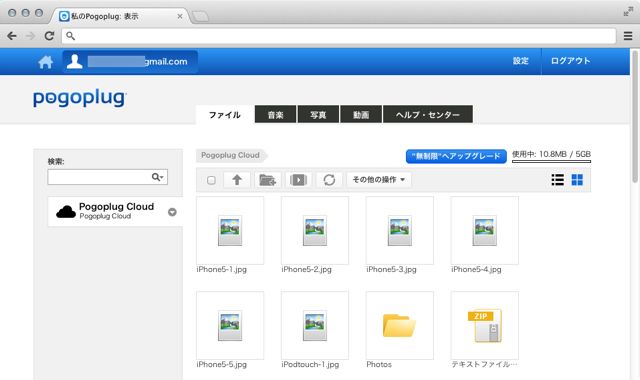Toggle the select-all checkbox in toolbar
Image resolution: width=640 pixels, height=380 pixels.
pos(211,180)
